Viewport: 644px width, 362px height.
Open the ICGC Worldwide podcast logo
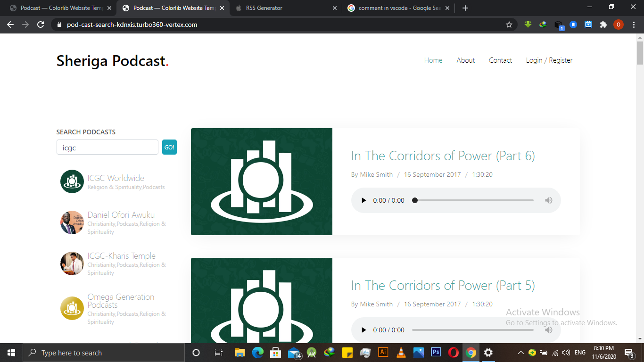(72, 181)
